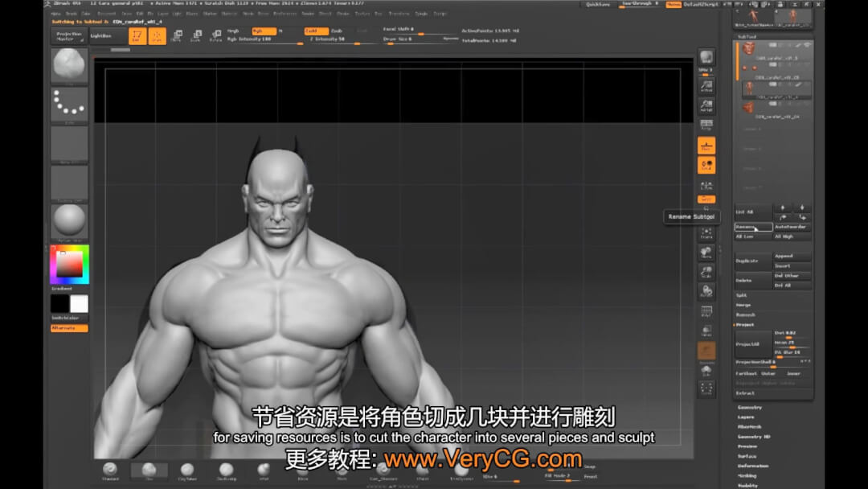The height and width of the screenshot is (489, 868).
Task: Toggle Edit mode button
Action: [x=137, y=36]
